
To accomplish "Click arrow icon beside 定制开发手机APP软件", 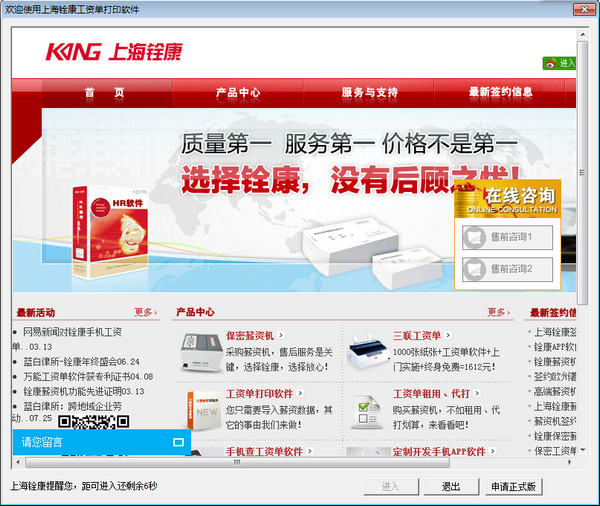I will tap(492, 451).
